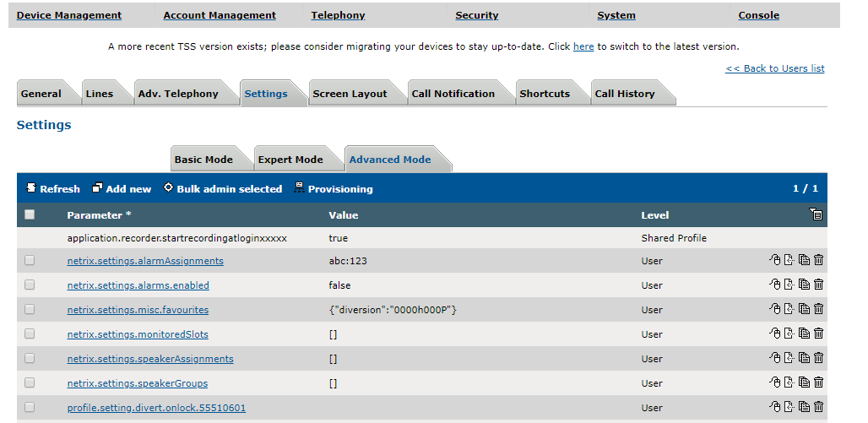Copy the profile.setting.divert.onlock.55510601 parameter
The width and height of the screenshot is (868, 423).
pos(805,406)
